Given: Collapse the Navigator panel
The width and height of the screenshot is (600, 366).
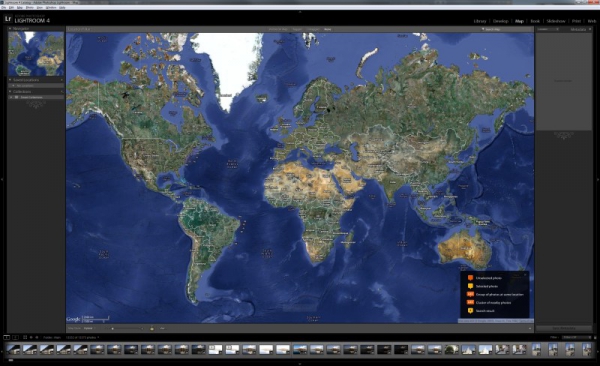Looking at the screenshot, I should [x=10, y=29].
